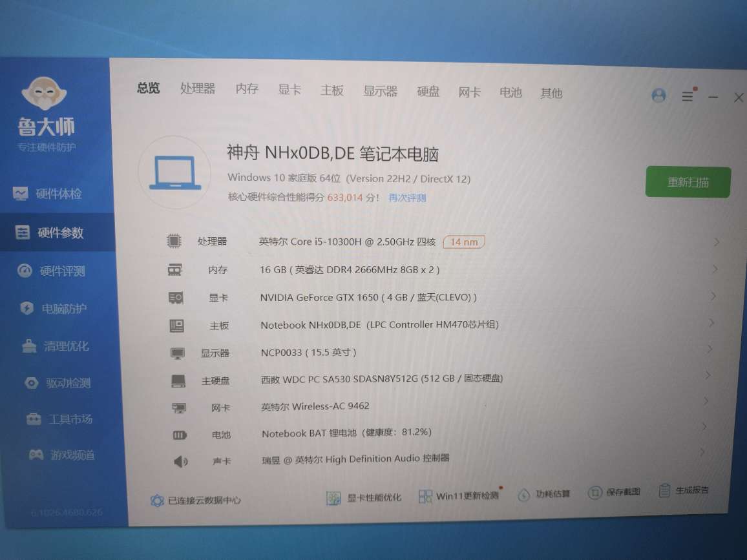The width and height of the screenshot is (747, 560).
Task: Click the 清理优化 broom icon
Action: tap(29, 346)
